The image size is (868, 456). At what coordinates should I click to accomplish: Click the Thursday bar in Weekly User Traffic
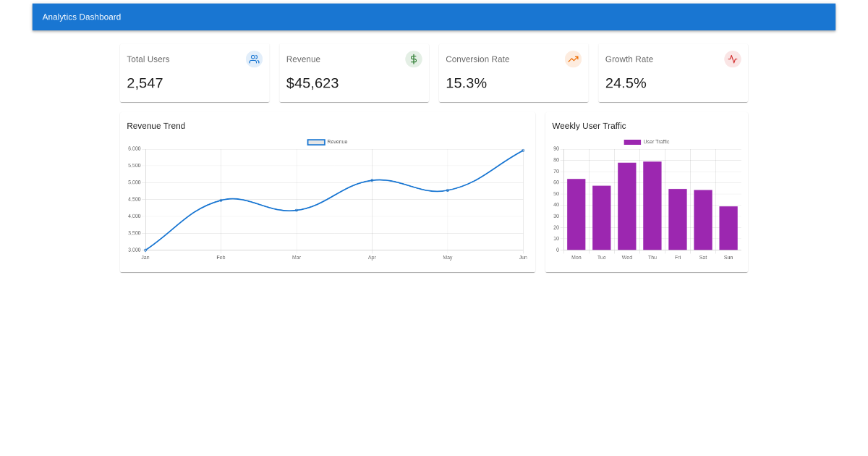652,206
